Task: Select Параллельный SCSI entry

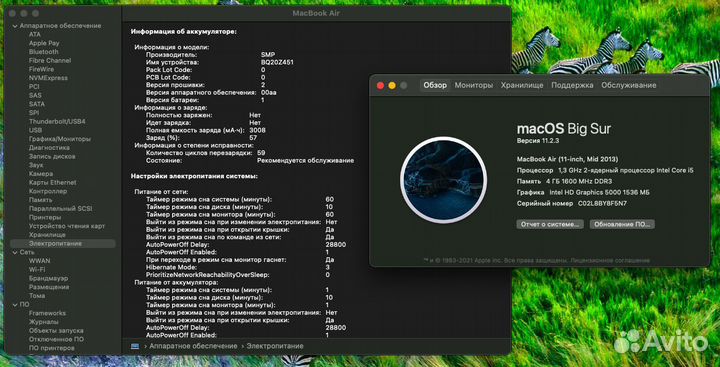Action: pyautogui.click(x=60, y=209)
